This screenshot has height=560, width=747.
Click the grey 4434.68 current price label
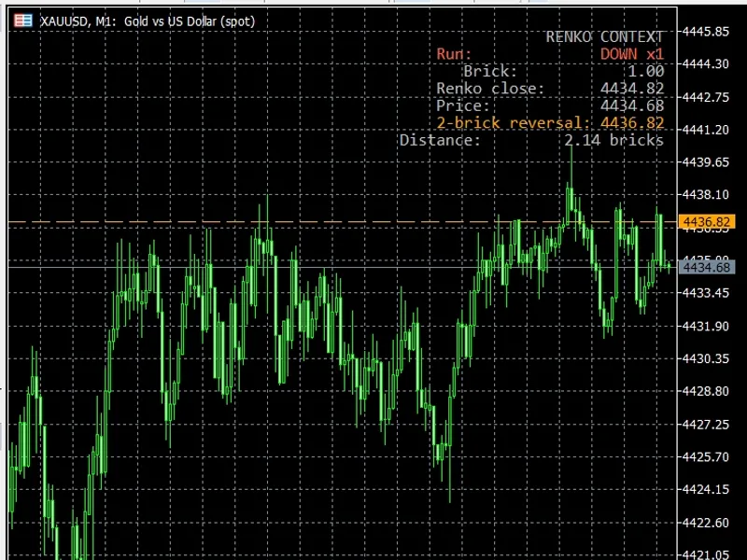click(706, 268)
